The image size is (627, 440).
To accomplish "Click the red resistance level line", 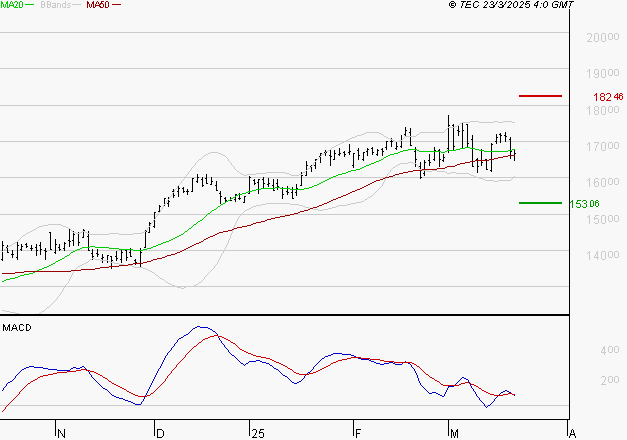I will (540, 96).
